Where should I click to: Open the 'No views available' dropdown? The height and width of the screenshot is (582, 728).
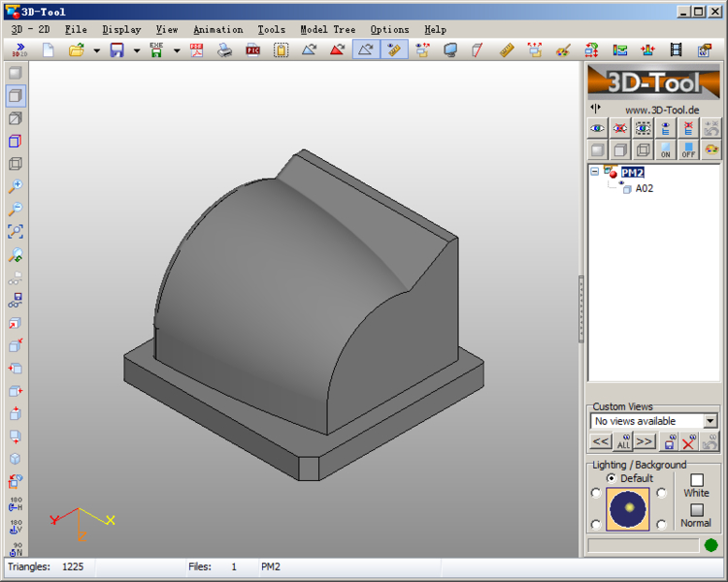pos(710,421)
